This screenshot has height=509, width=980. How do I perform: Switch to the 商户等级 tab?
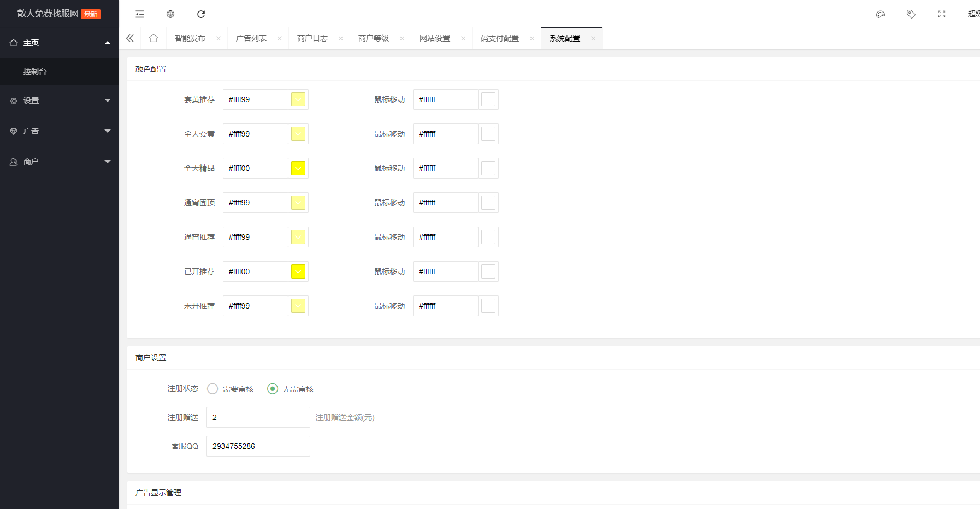click(x=374, y=38)
